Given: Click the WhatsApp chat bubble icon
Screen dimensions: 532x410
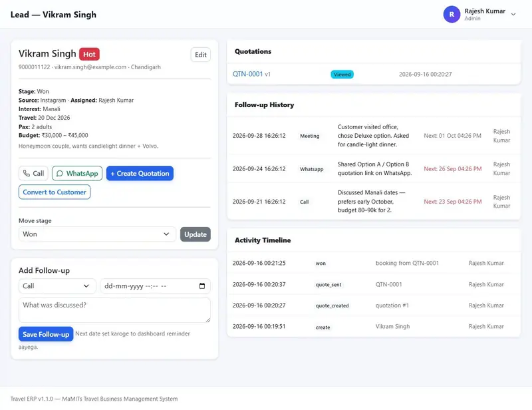Looking at the screenshot, I should [x=60, y=174].
